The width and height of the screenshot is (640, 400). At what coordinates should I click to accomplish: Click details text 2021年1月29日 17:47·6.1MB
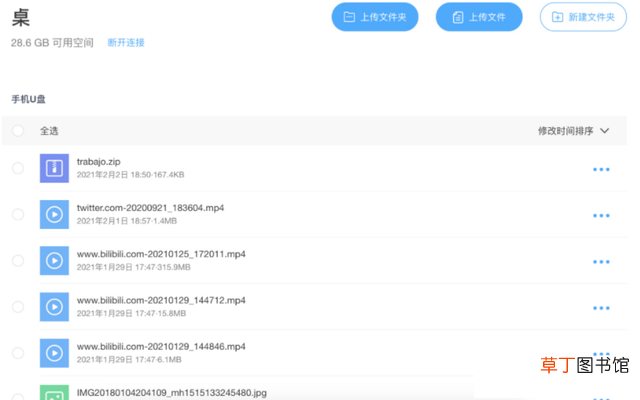129,360
